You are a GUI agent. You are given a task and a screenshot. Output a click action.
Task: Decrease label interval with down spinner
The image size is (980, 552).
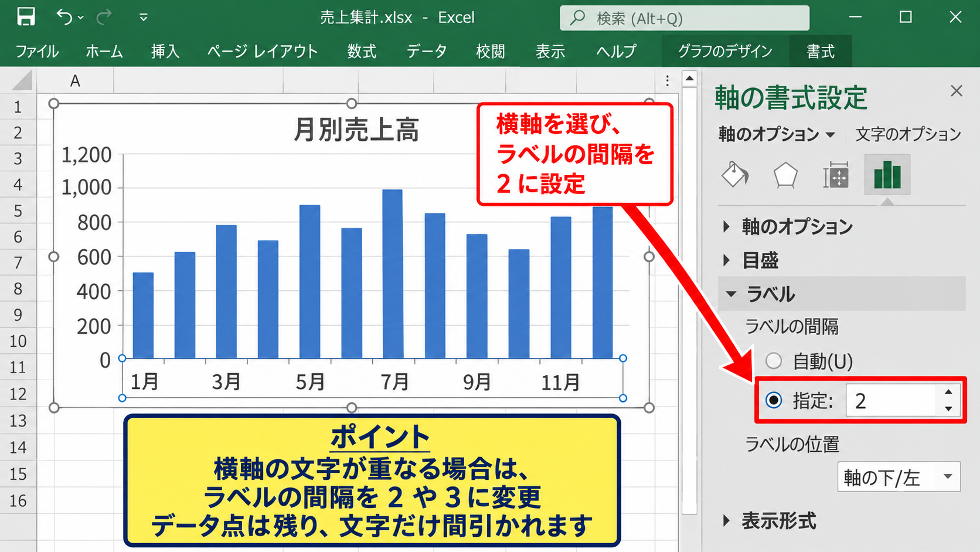(x=948, y=409)
